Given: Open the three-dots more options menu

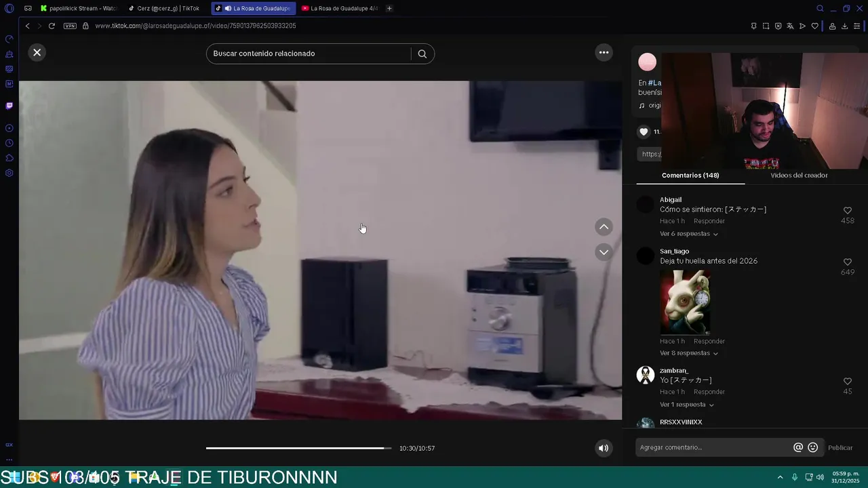Looking at the screenshot, I should 604,52.
